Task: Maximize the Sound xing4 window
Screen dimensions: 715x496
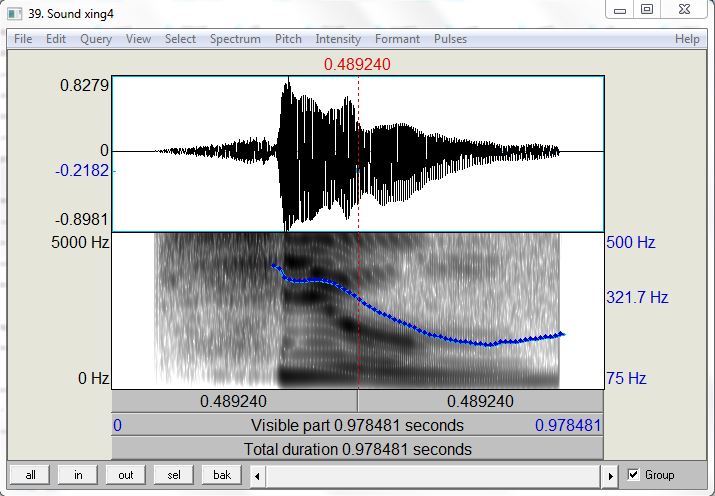Action: tap(647, 10)
